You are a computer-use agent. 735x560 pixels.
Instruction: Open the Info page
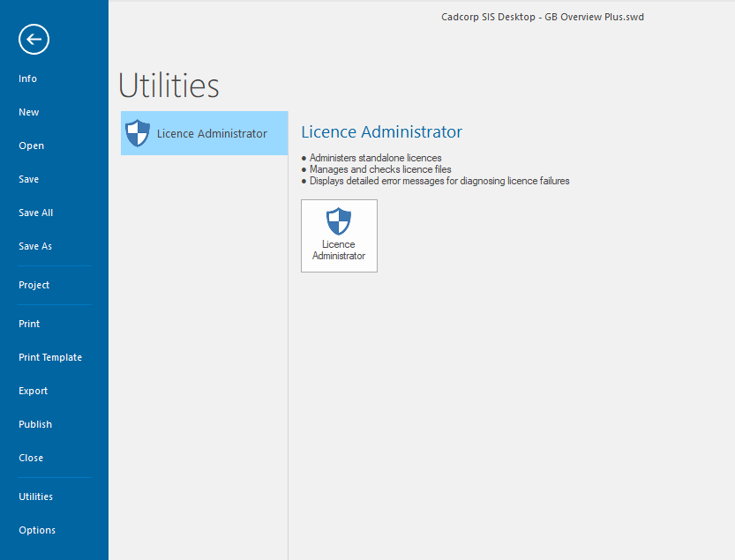[27, 78]
